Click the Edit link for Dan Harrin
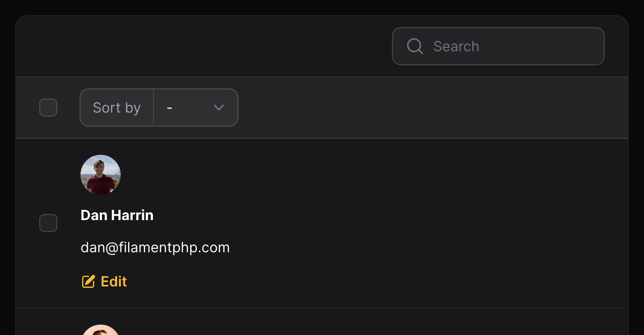644x335 pixels. tap(104, 281)
